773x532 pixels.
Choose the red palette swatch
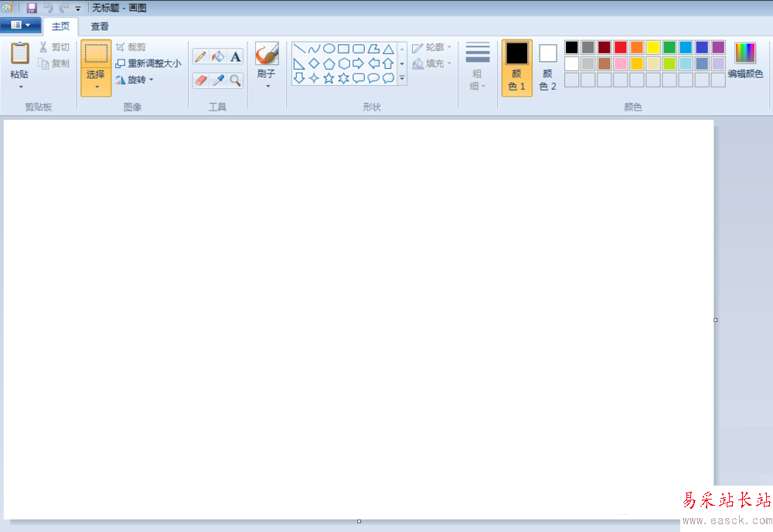620,47
